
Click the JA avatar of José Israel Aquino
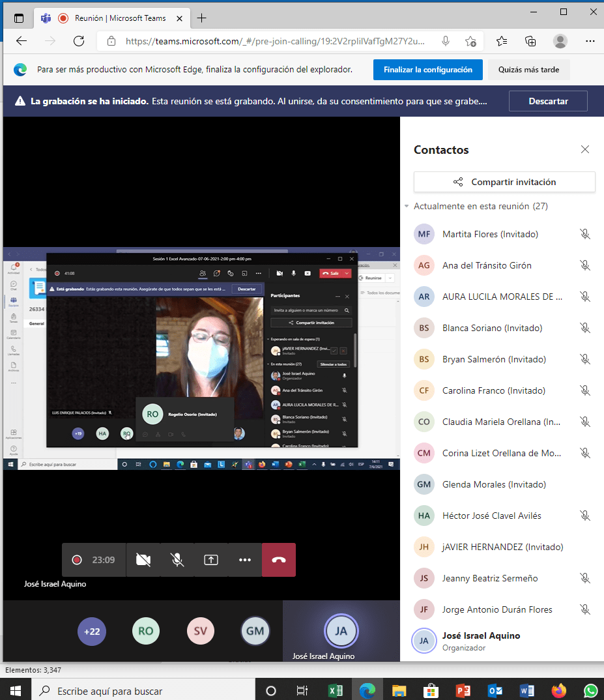(x=341, y=631)
